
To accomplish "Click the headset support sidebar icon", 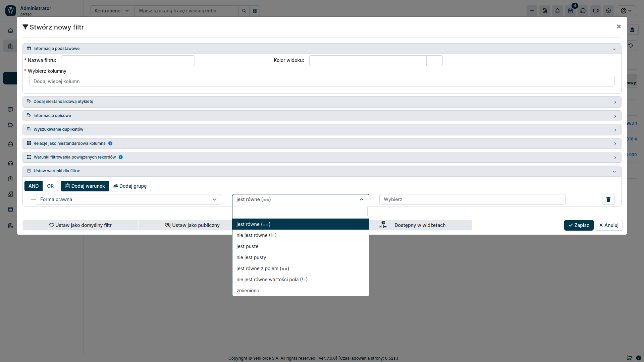I will (x=10, y=163).
